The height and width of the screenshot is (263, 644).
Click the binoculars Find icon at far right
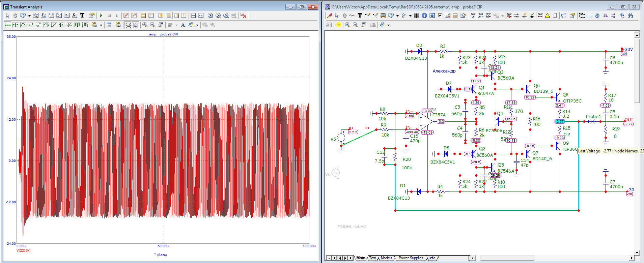coord(630,16)
